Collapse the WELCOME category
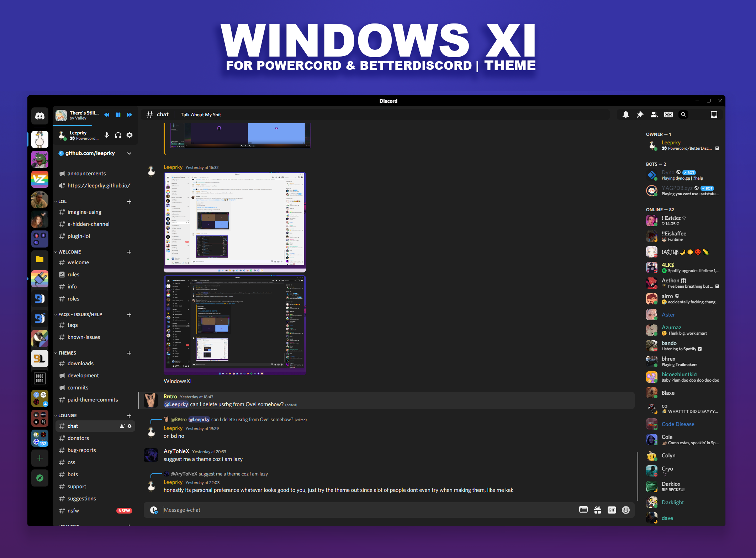Screen dimensions: 756x558 pyautogui.click(x=69, y=252)
